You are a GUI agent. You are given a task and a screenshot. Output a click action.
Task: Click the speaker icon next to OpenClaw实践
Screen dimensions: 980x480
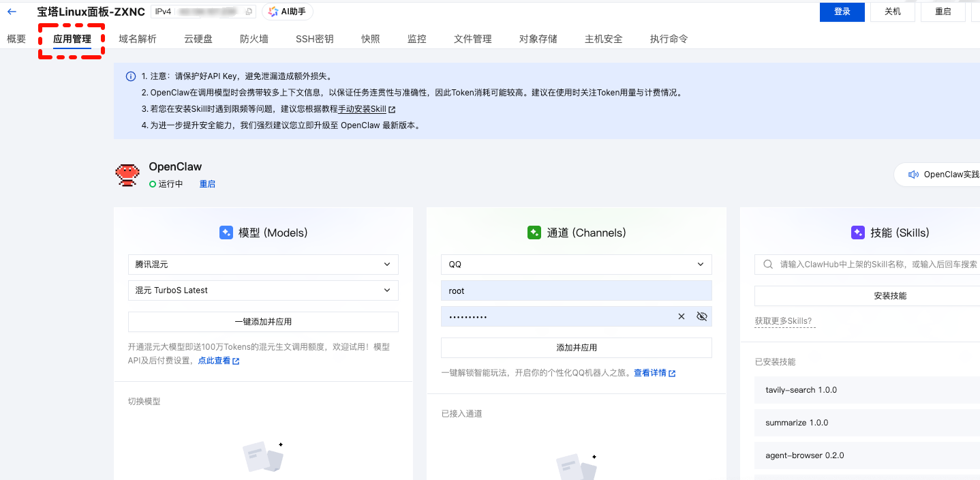[x=914, y=174]
